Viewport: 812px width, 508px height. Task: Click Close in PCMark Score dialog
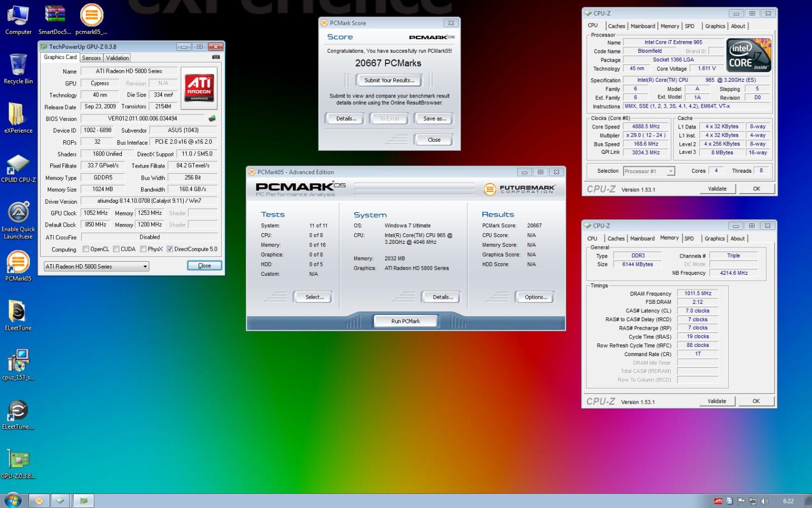click(434, 140)
